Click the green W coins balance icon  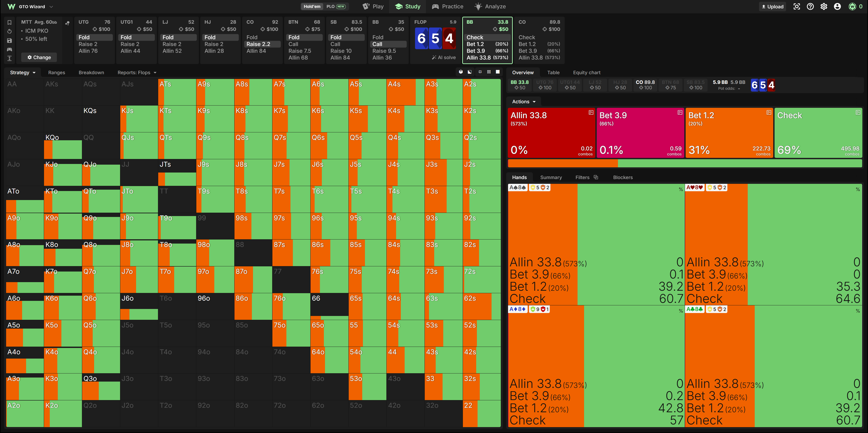tap(852, 6)
